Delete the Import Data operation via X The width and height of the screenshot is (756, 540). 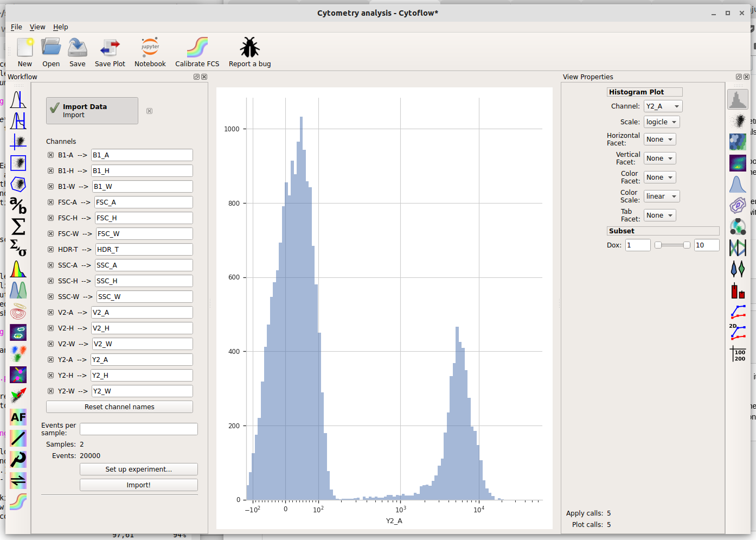click(x=149, y=111)
